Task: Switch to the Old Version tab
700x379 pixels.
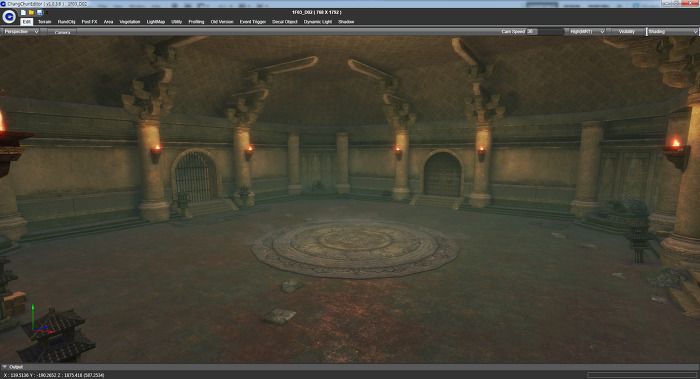Action: pos(222,21)
